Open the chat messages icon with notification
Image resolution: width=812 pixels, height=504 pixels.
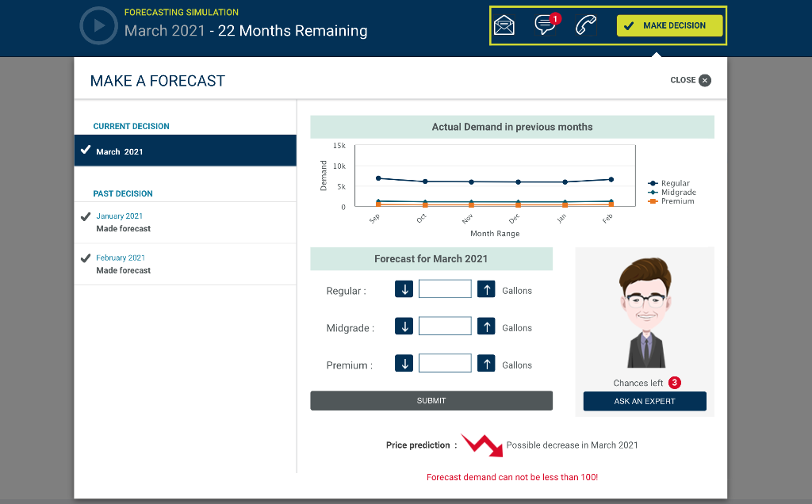[x=546, y=25]
